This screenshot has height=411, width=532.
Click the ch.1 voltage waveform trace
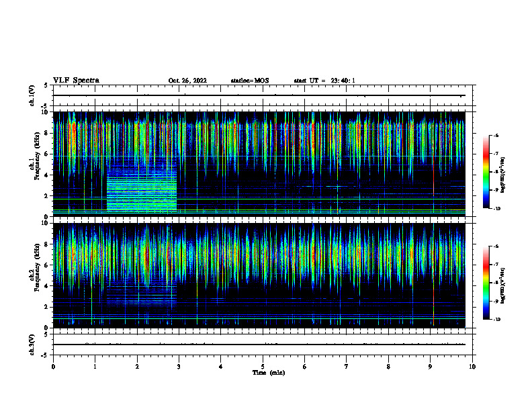(259, 95)
